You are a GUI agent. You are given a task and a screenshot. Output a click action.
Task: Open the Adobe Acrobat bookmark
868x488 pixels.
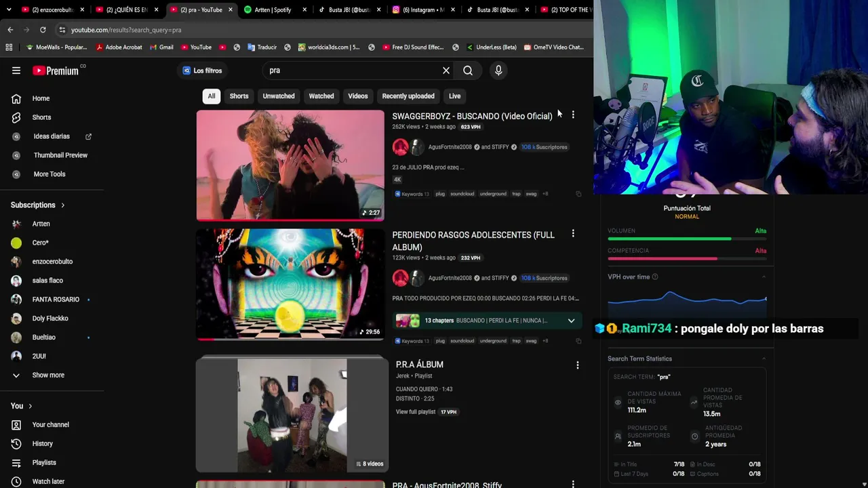point(119,47)
